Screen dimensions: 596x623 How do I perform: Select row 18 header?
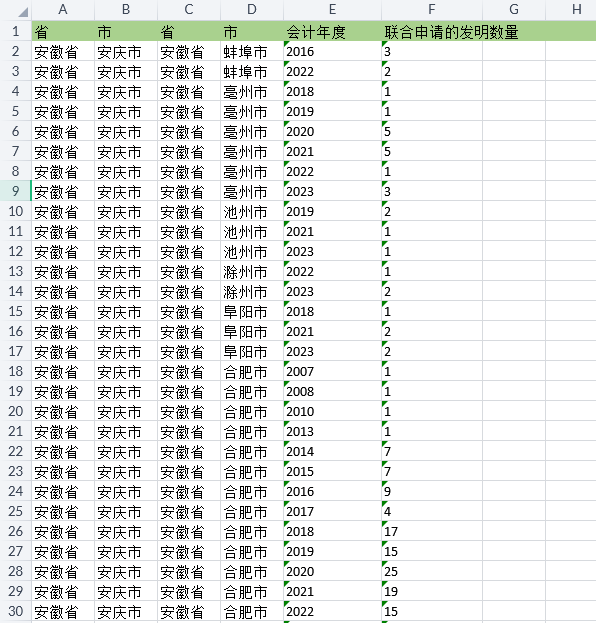15,371
